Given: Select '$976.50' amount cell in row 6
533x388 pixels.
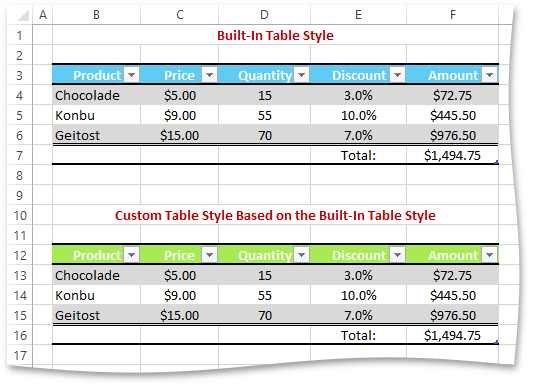Looking at the screenshot, I should click(452, 135).
